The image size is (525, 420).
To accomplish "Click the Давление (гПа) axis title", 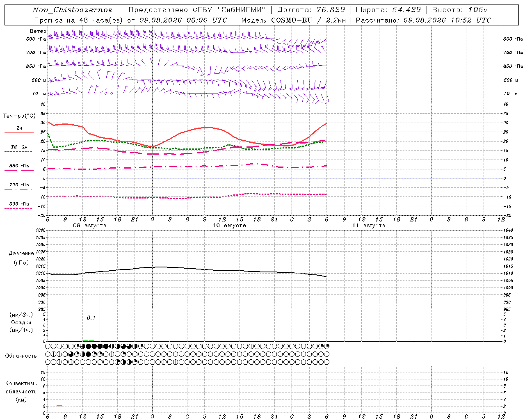I will point(21,258).
